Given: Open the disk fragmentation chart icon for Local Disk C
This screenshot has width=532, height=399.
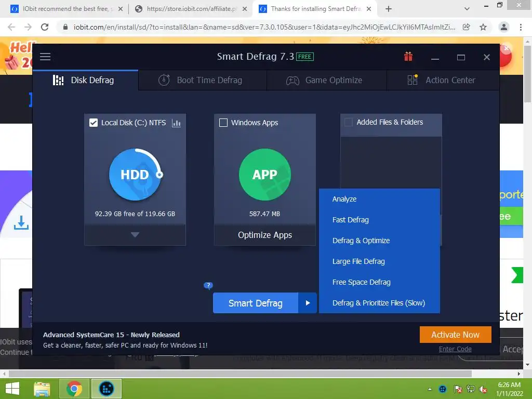Looking at the screenshot, I should pyautogui.click(x=176, y=123).
